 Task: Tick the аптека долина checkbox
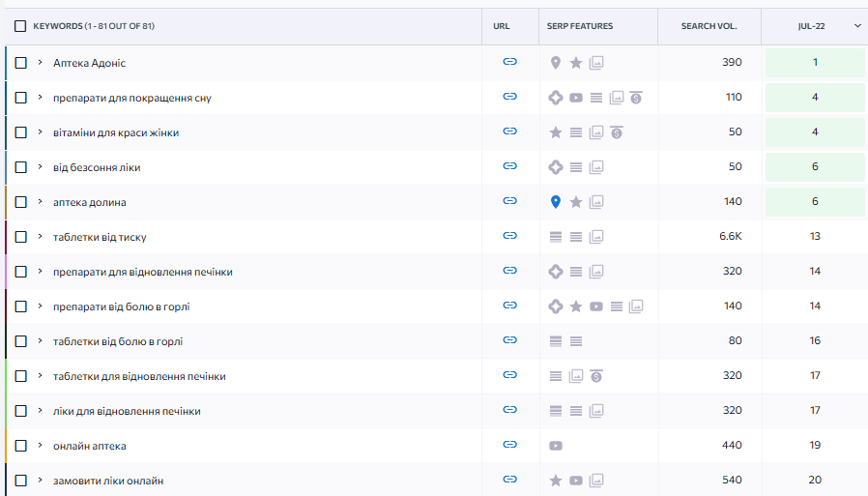point(20,202)
